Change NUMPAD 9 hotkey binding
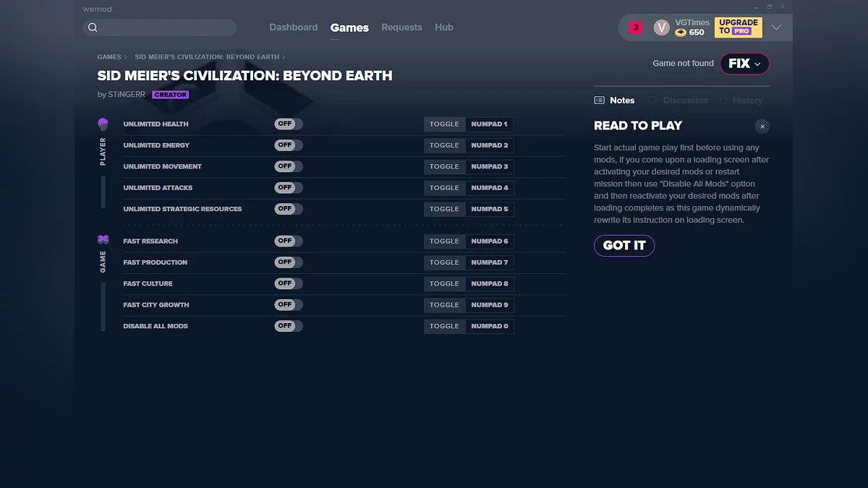The height and width of the screenshot is (488, 868). click(490, 305)
